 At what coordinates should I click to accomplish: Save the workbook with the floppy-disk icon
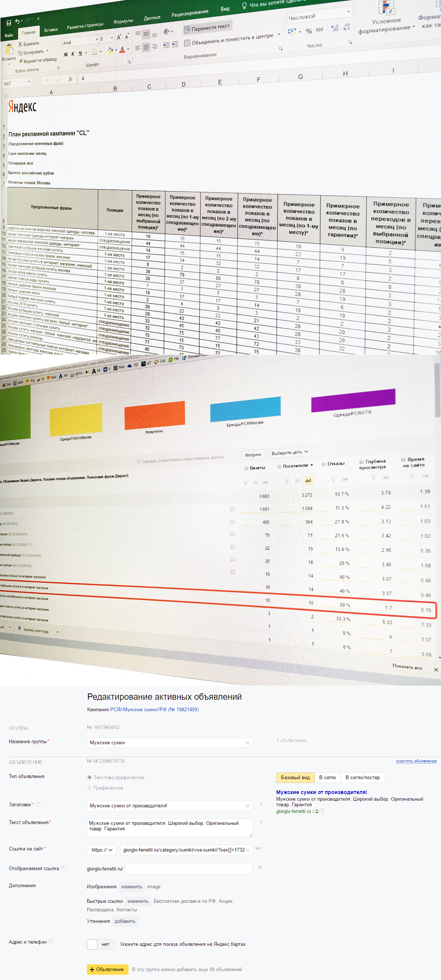[x=9, y=23]
